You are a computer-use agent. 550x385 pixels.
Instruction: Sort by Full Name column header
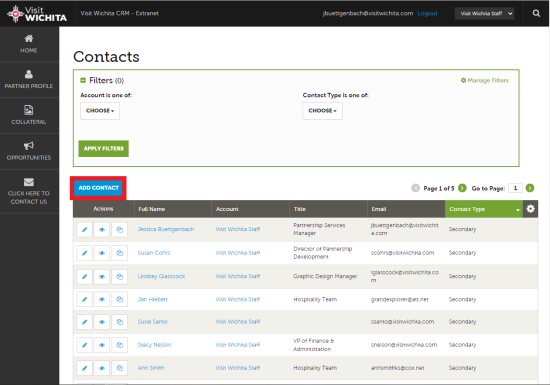click(x=173, y=209)
